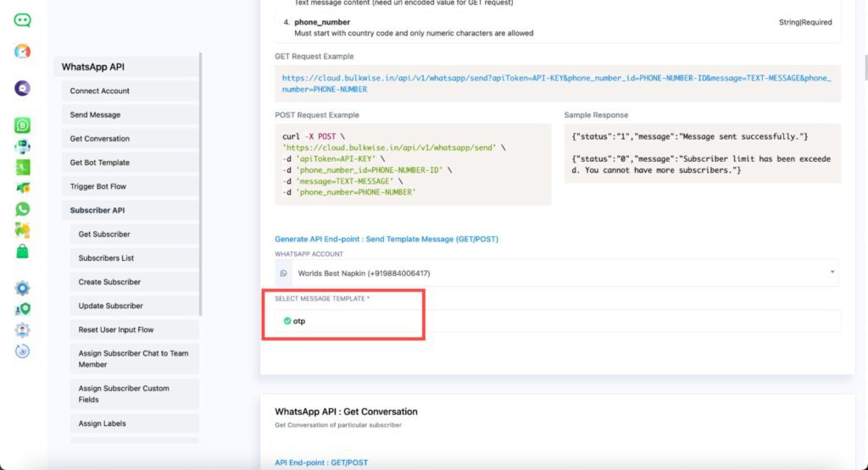Open Get Conversation in sidebar

[x=130, y=138]
